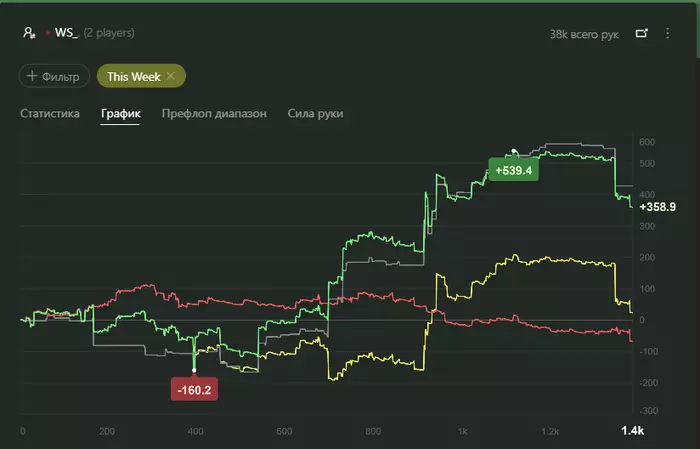Click the (2 players) label
700x449 pixels.
point(109,33)
